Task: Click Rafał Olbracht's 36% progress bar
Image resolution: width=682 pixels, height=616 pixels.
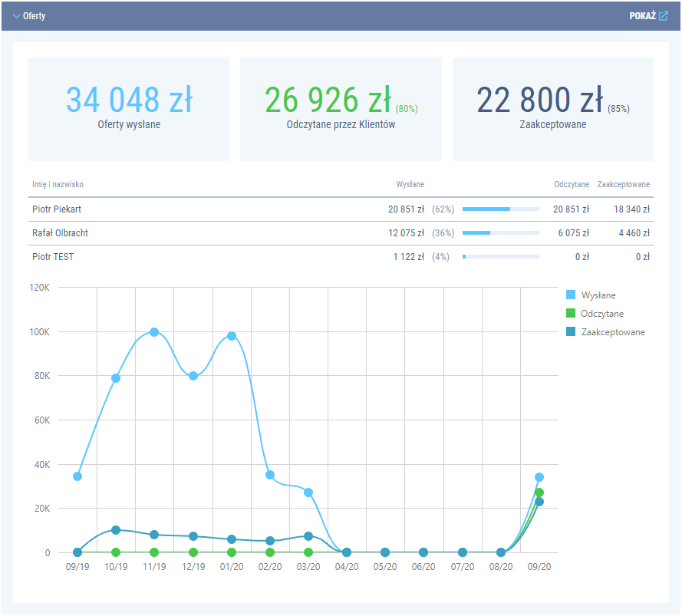Action: pos(500,233)
